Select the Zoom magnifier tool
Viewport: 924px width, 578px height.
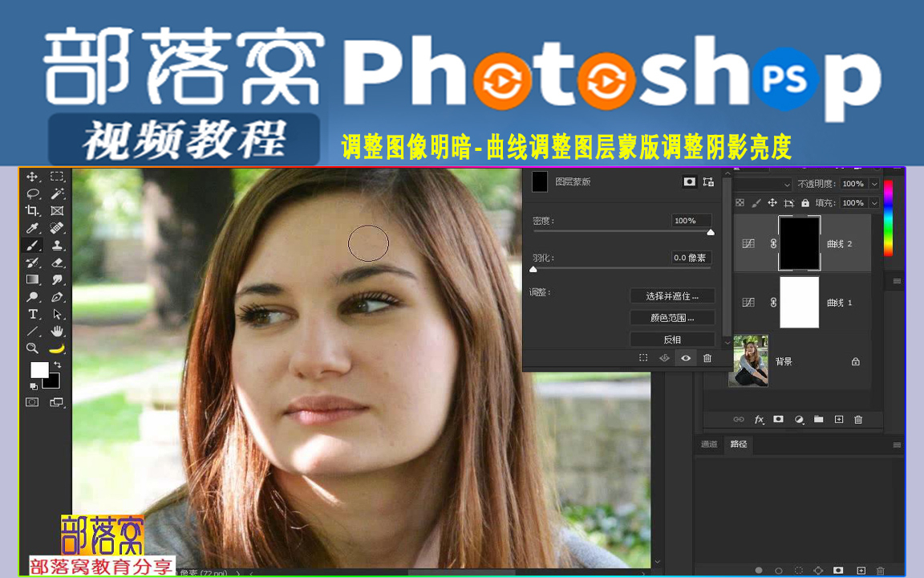pyautogui.click(x=32, y=348)
